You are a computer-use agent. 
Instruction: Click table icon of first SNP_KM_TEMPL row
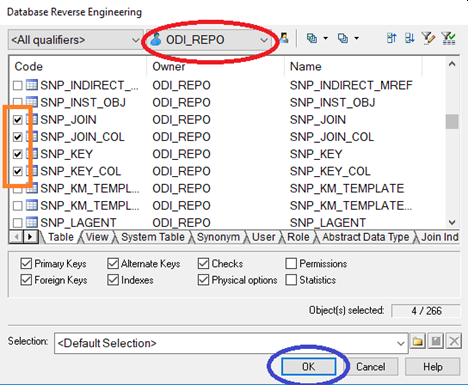click(x=32, y=188)
